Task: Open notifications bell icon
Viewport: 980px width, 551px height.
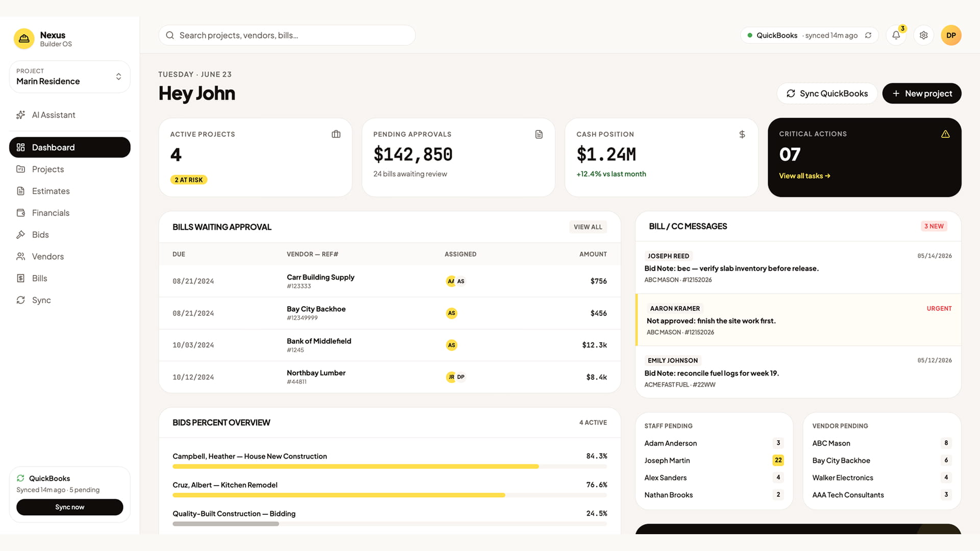Action: (x=896, y=35)
